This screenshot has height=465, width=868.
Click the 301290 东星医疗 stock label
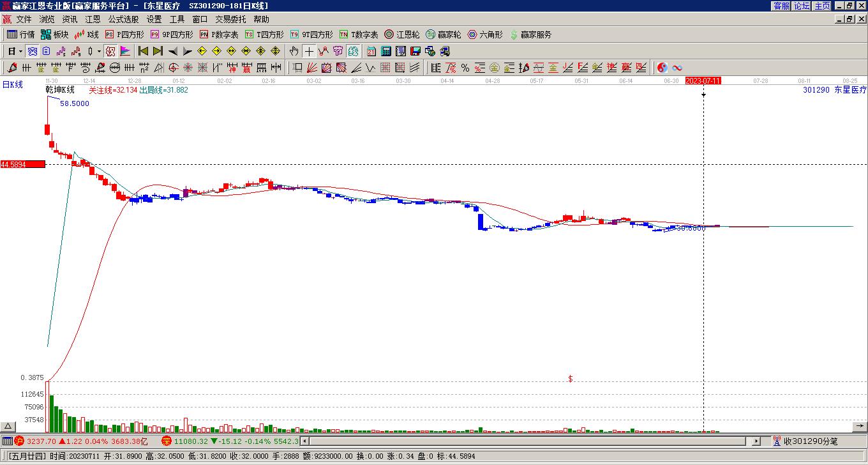[835, 90]
